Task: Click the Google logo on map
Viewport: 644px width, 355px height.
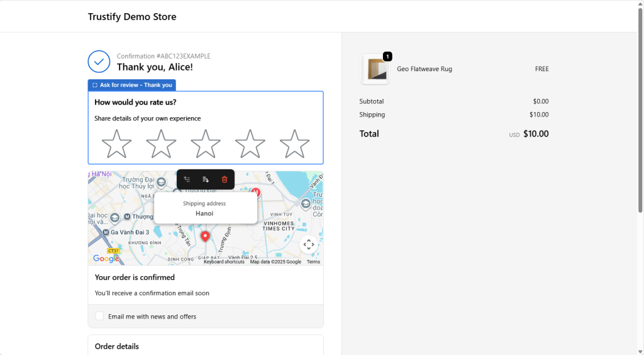Action: click(x=106, y=259)
